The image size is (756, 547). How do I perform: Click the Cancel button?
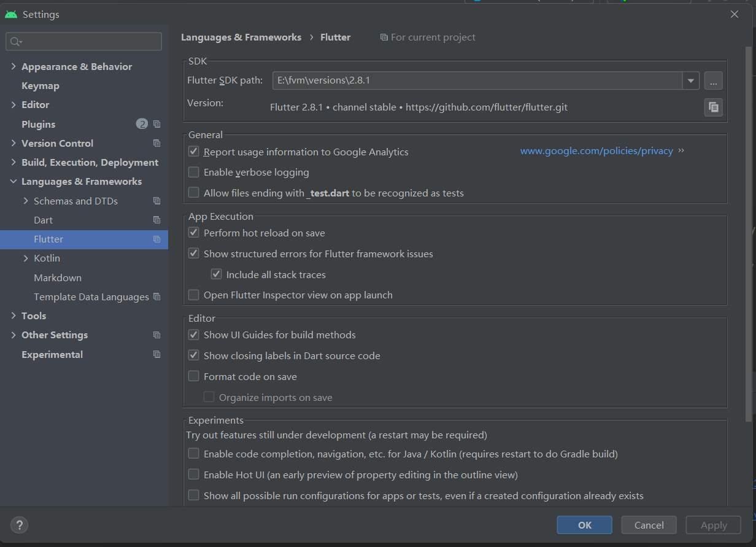pos(649,525)
